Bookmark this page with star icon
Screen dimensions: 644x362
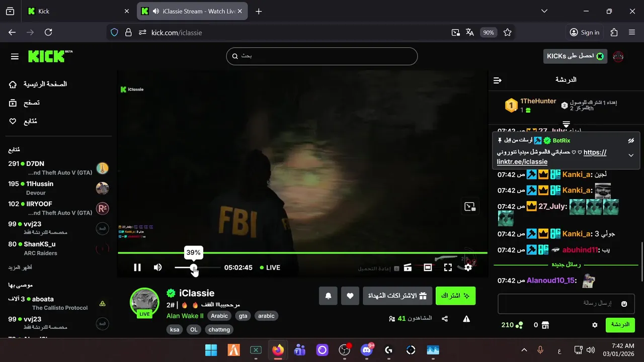[x=507, y=32]
